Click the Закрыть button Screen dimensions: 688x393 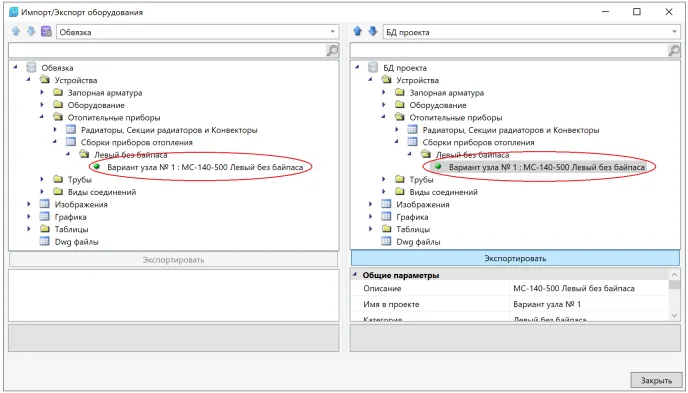tap(656, 380)
